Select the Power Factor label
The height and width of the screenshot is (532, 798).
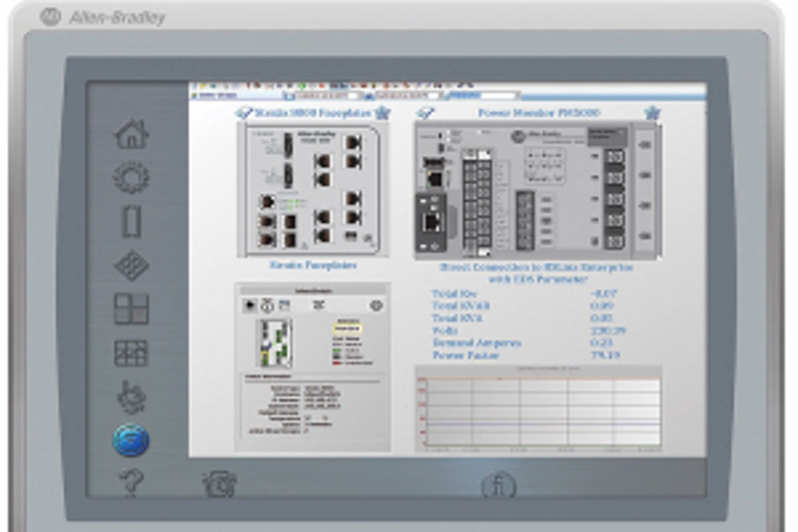[x=466, y=355]
